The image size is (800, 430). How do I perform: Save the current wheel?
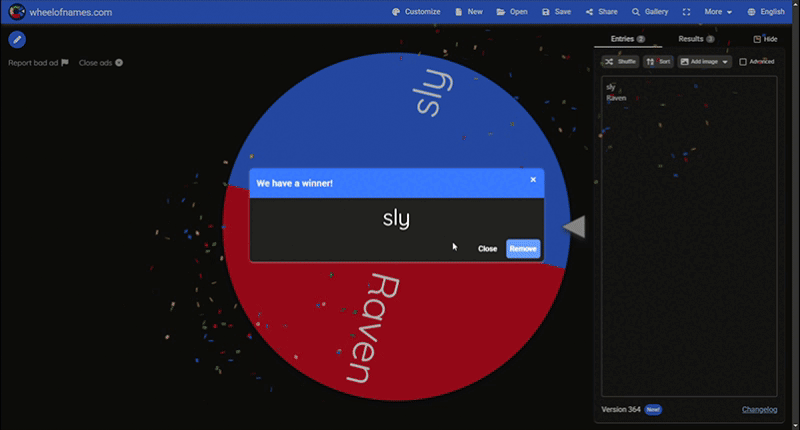[556, 12]
